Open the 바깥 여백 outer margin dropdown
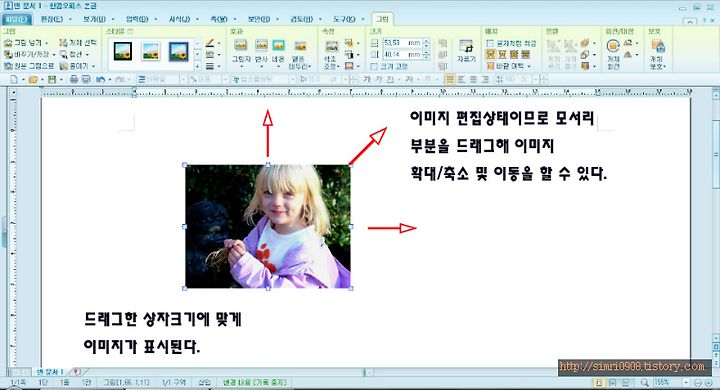The height and width of the screenshot is (390, 720). pos(529,67)
